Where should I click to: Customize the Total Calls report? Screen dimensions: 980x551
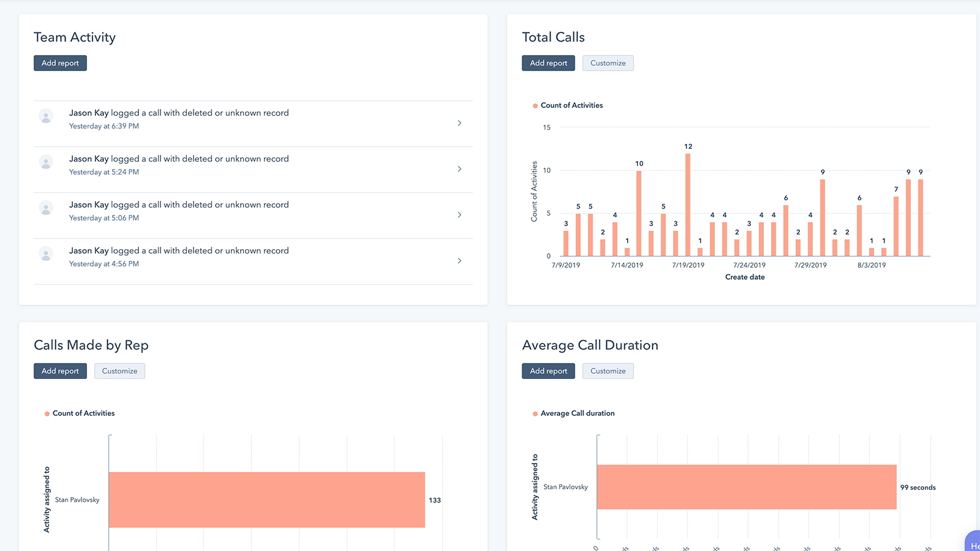(608, 63)
